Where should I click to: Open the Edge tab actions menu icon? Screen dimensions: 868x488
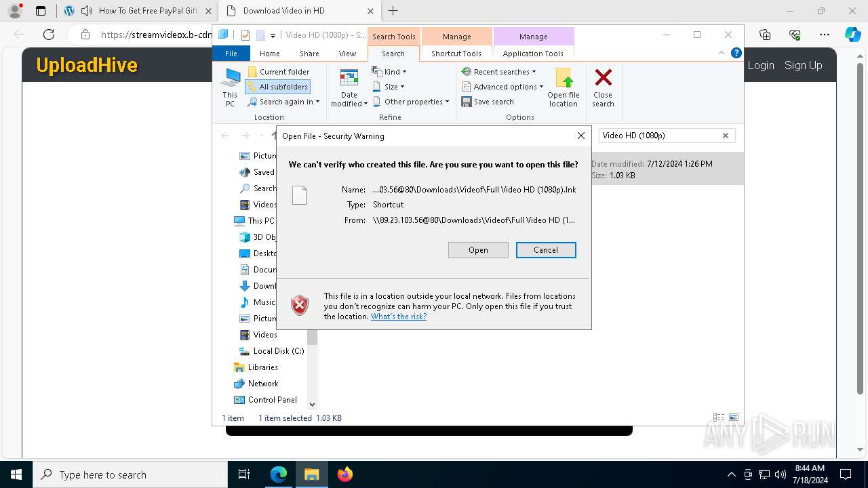41,11
